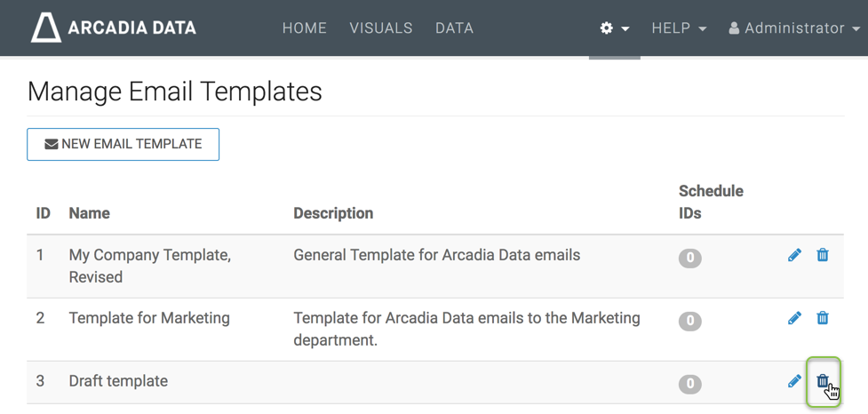Delete the Draft template row
Viewport: 868px width, 414px height.
(823, 381)
